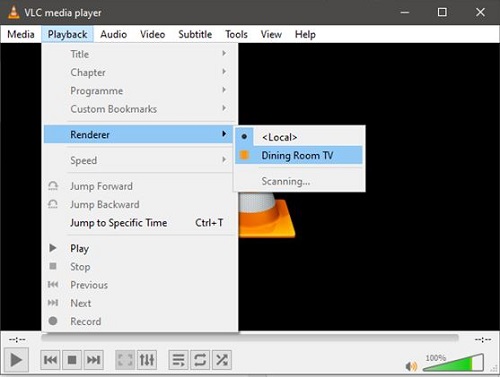Click the Previous icon in the menu

coord(53,284)
